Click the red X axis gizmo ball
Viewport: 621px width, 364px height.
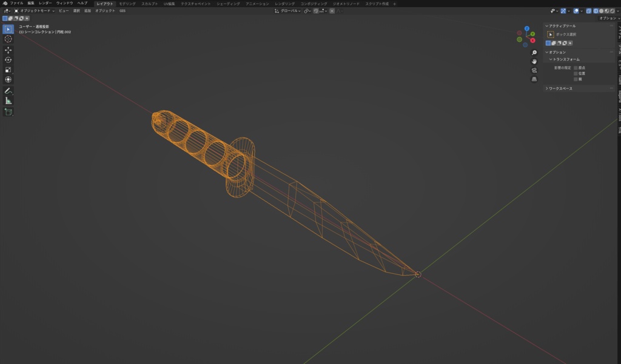tap(532, 41)
